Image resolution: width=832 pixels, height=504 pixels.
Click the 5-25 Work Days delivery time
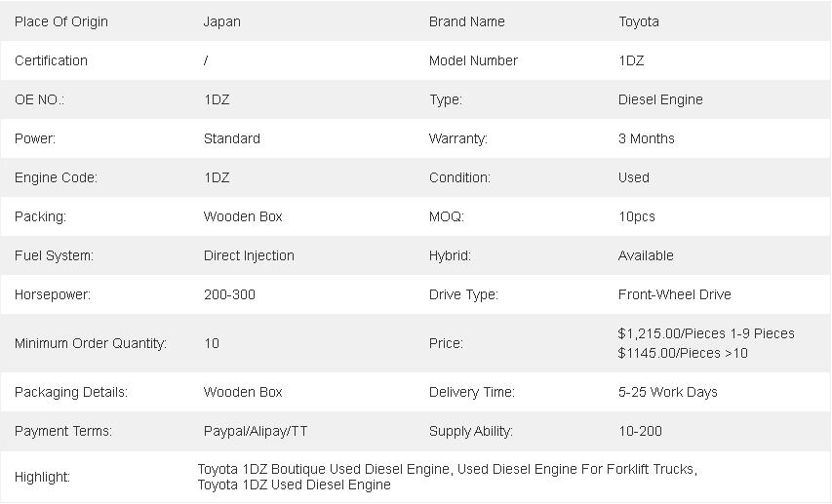point(667,392)
